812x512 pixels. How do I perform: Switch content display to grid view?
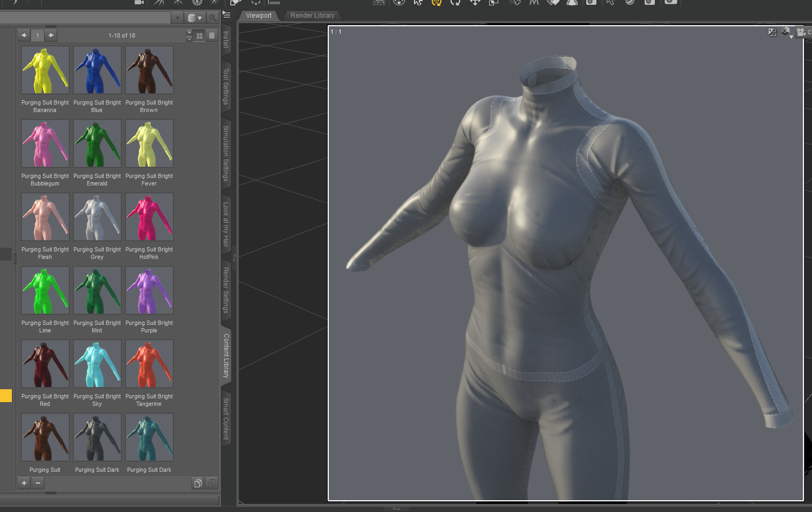198,35
